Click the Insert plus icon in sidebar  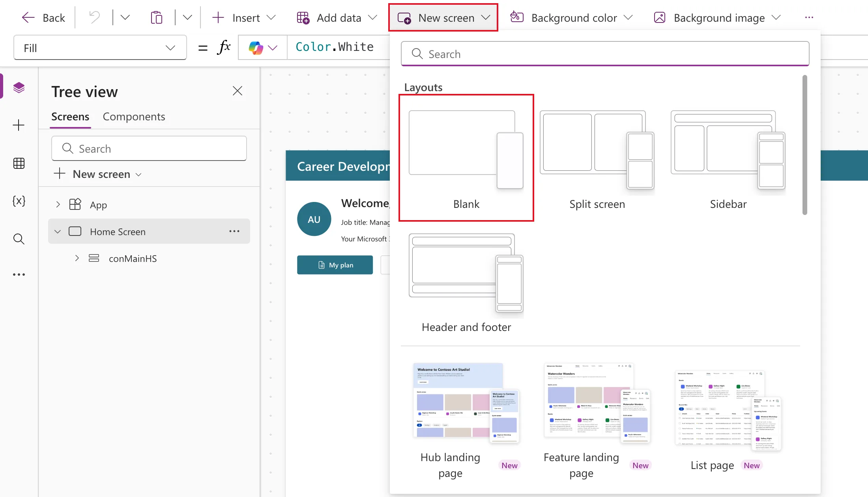19,125
